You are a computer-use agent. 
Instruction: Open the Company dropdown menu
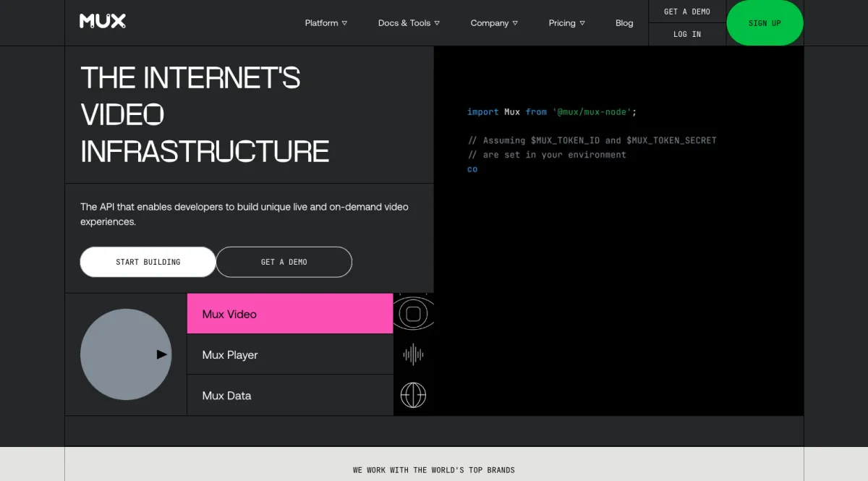(x=494, y=23)
